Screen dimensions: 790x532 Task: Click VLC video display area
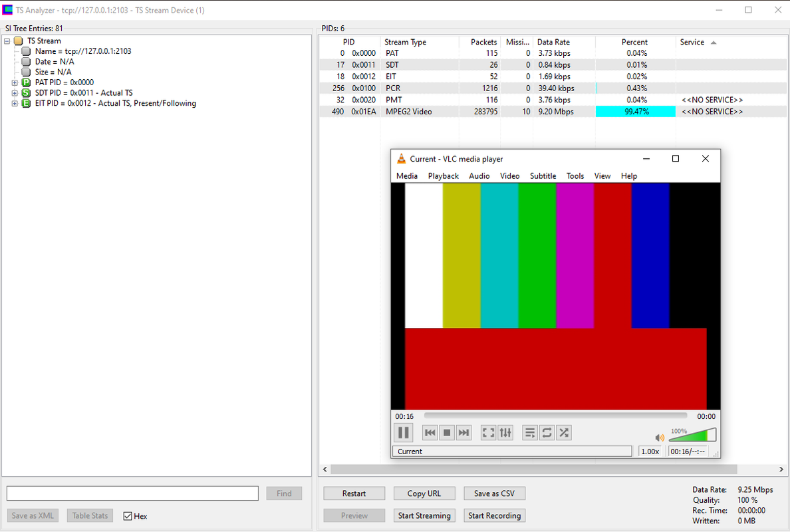[555, 296]
